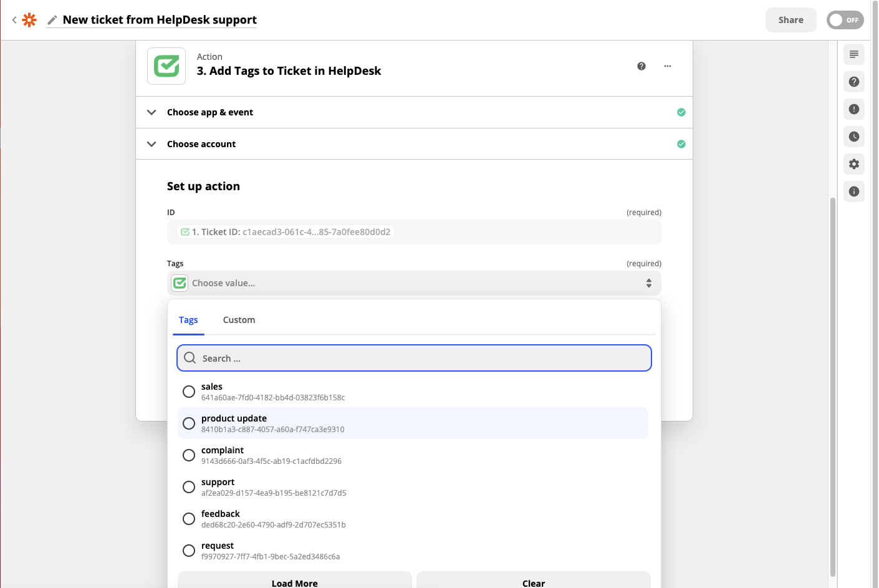Open the history clock icon in sidebar
The image size is (879, 588).
854,137
